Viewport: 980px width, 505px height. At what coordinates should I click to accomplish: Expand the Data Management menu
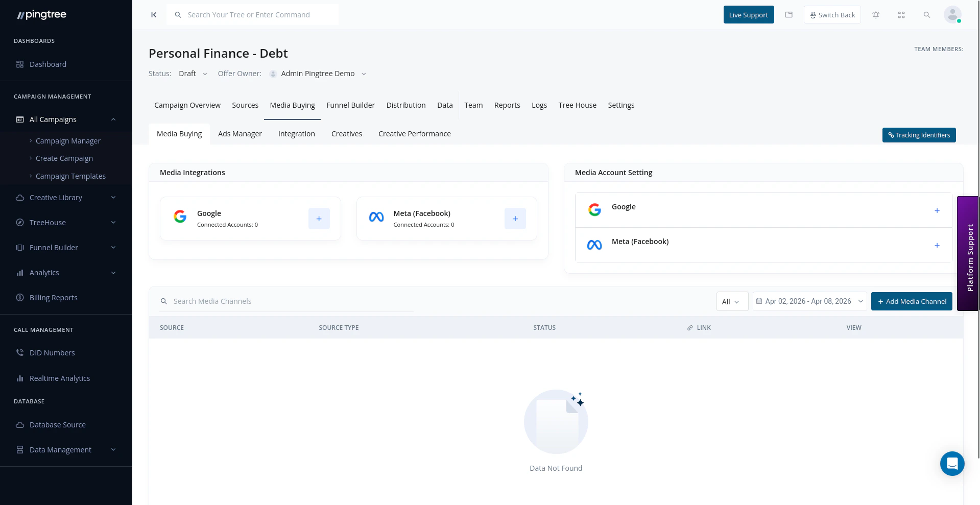pyautogui.click(x=113, y=450)
